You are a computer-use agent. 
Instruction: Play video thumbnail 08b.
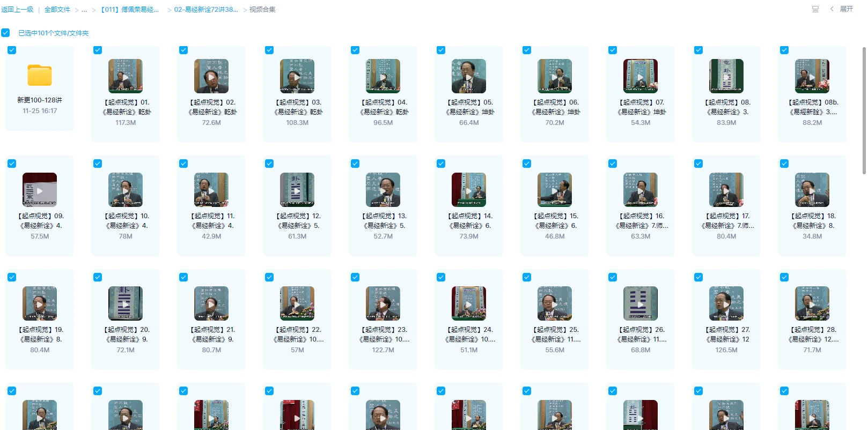tap(812, 76)
